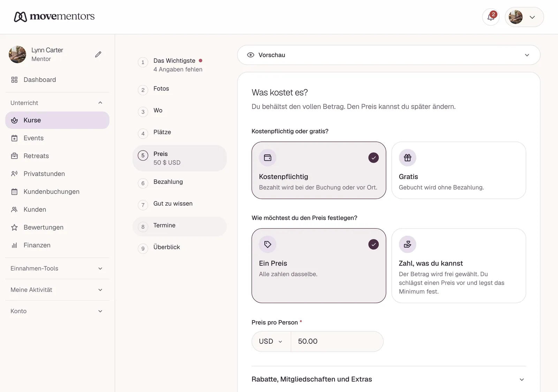The height and width of the screenshot is (392, 558).
Task: Click the Privatstunden icon
Action: (14, 174)
